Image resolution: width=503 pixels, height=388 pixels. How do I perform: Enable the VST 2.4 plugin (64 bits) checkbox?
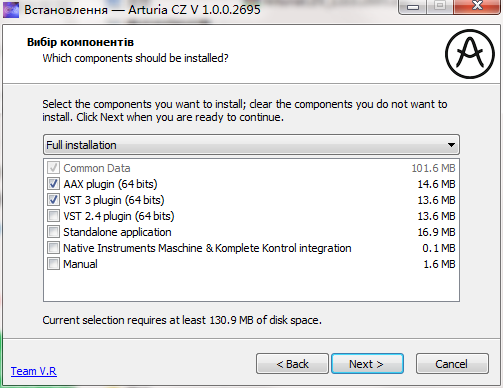click(53, 216)
